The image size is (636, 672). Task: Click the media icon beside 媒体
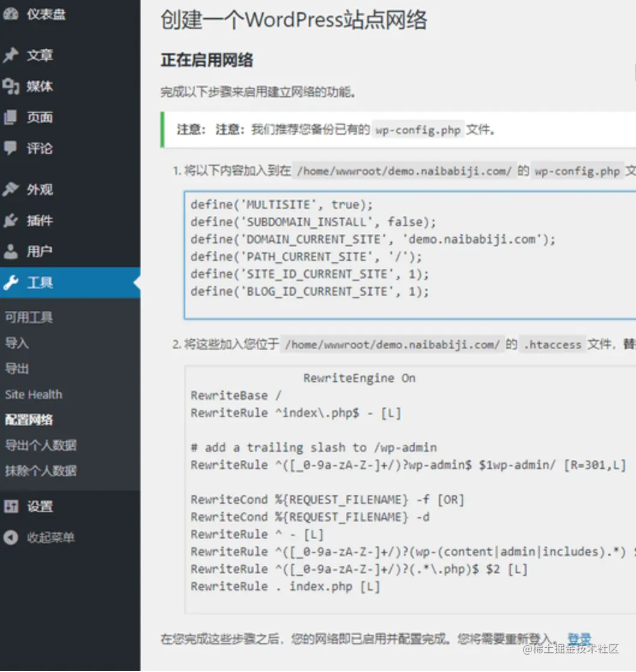click(11, 86)
